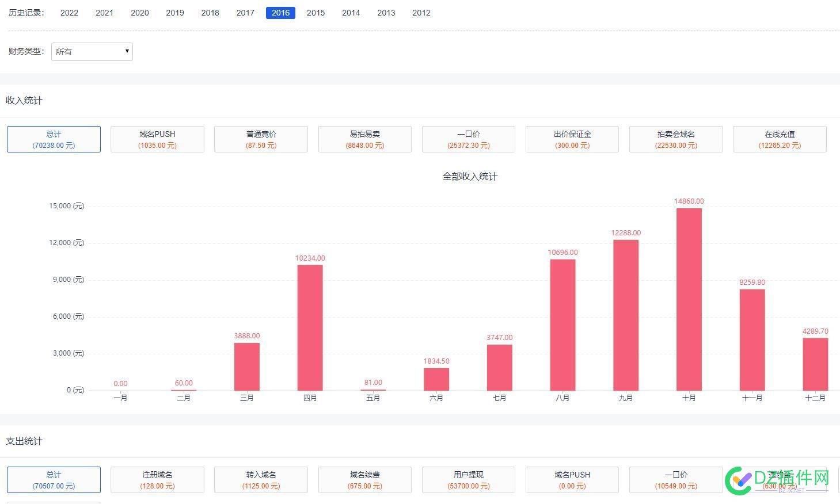Image resolution: width=840 pixels, height=504 pixels.
Task: Open the 财务类型 dropdown showing 所有
Action: [92, 52]
